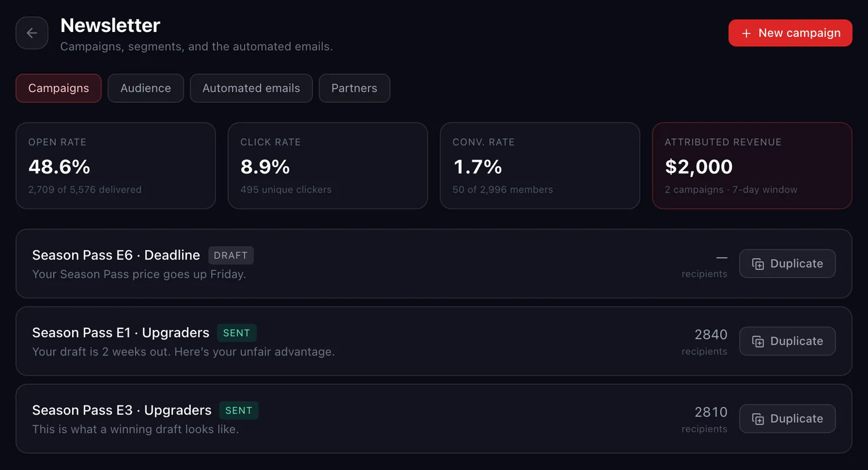Click the subject 'This is what a winning draft looks like.'

(x=136, y=429)
